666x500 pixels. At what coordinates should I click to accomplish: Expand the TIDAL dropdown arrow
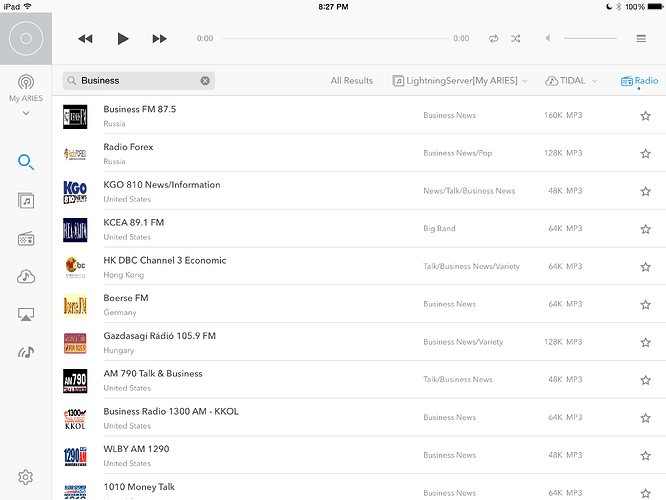[595, 81]
